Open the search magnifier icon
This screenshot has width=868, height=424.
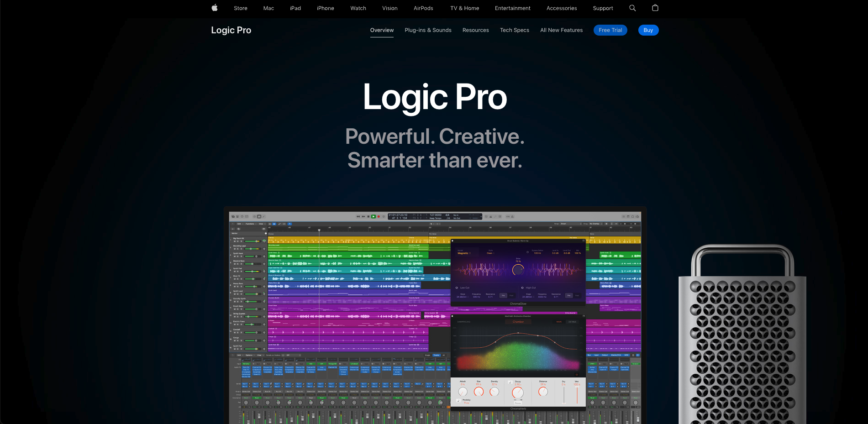[632, 8]
